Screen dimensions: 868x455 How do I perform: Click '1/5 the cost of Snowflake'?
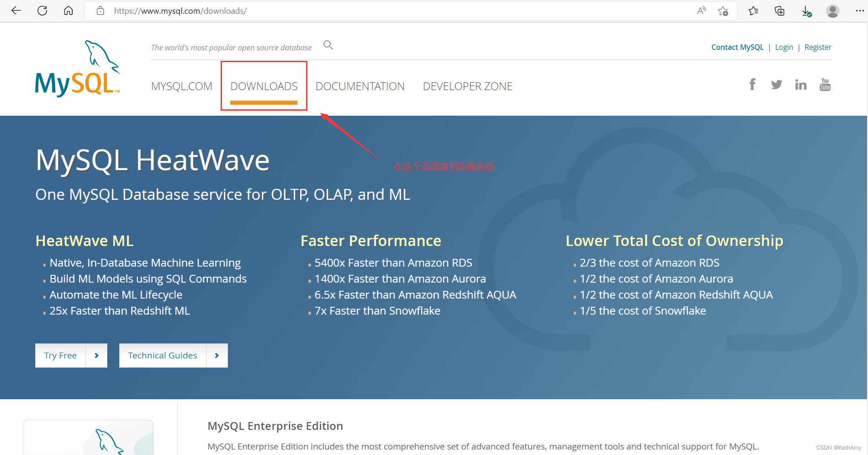643,311
